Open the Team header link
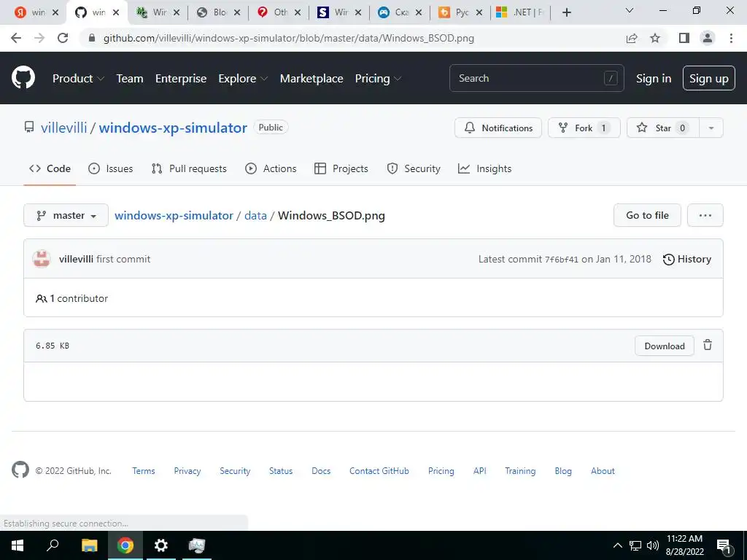747x560 pixels. [130, 79]
